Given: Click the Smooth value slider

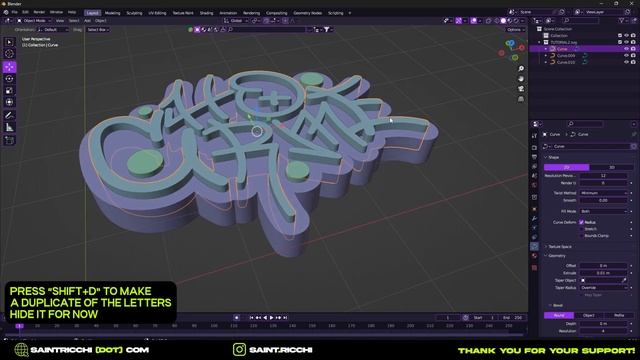Looking at the screenshot, I should (603, 200).
